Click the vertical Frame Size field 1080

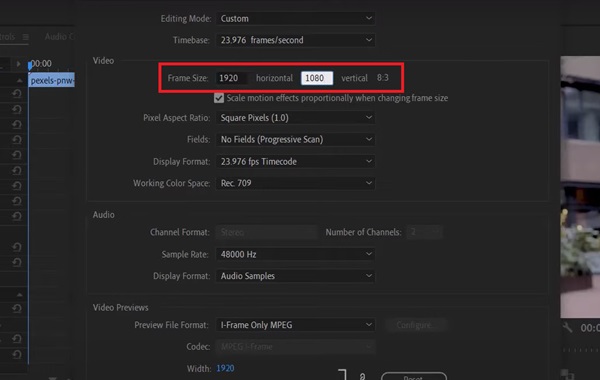(x=317, y=78)
